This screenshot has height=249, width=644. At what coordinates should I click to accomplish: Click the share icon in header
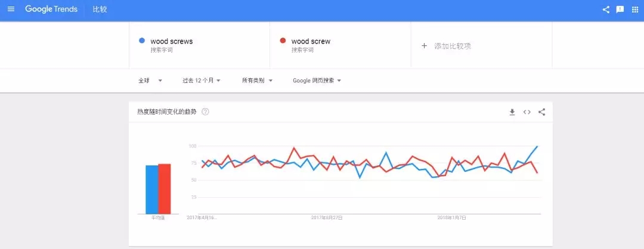coord(606,10)
